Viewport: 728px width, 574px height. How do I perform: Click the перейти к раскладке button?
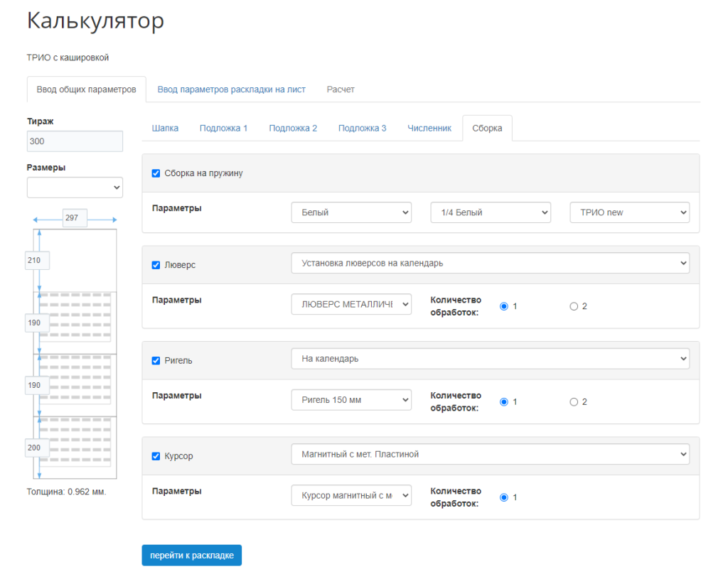[x=192, y=556]
